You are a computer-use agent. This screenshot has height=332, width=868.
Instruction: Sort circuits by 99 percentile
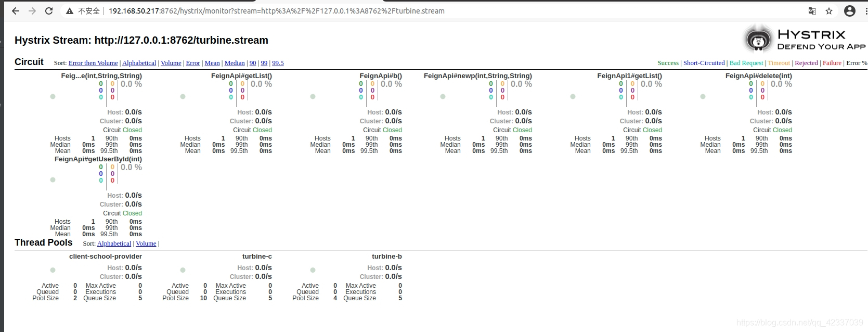[x=264, y=63]
